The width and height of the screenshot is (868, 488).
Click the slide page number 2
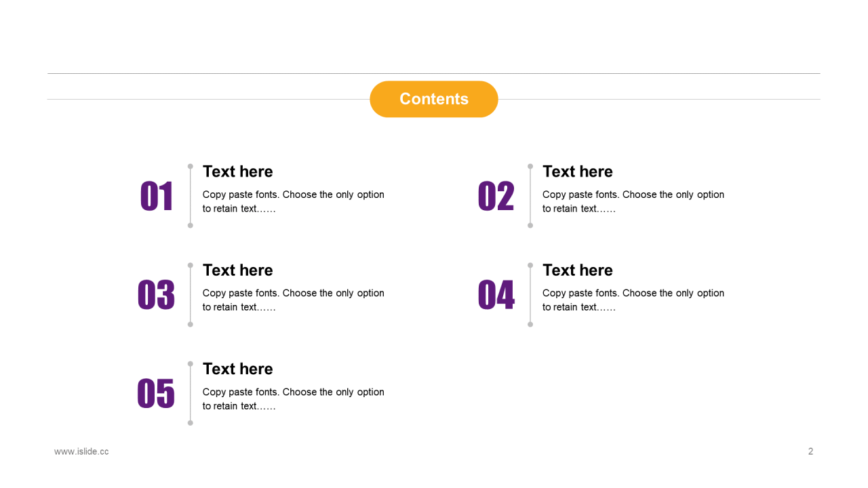tap(810, 451)
